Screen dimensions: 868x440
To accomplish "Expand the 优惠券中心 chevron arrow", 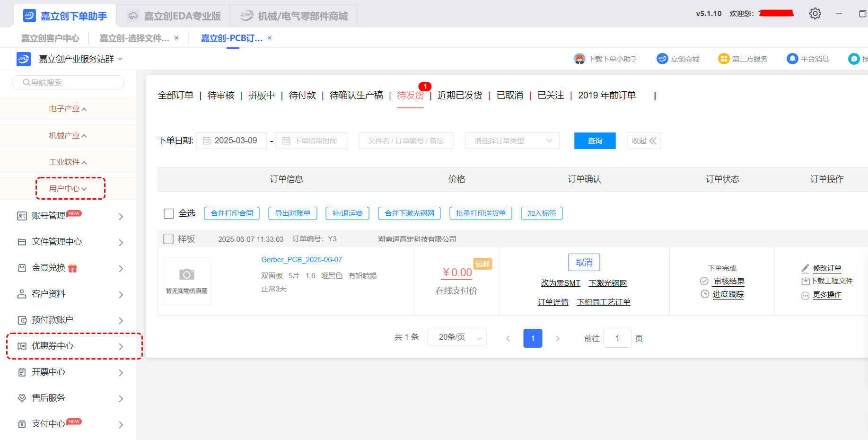I will pyautogui.click(x=121, y=346).
